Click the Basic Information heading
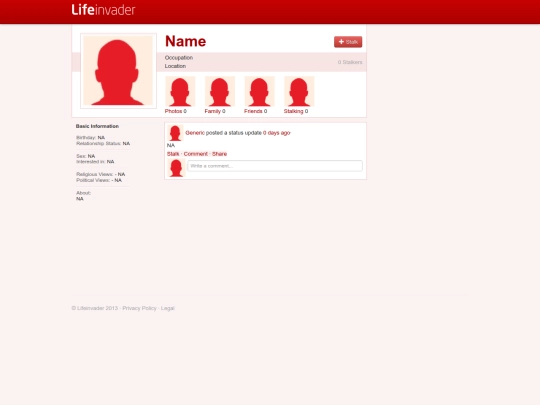This screenshot has height=405, width=540. pos(97,126)
